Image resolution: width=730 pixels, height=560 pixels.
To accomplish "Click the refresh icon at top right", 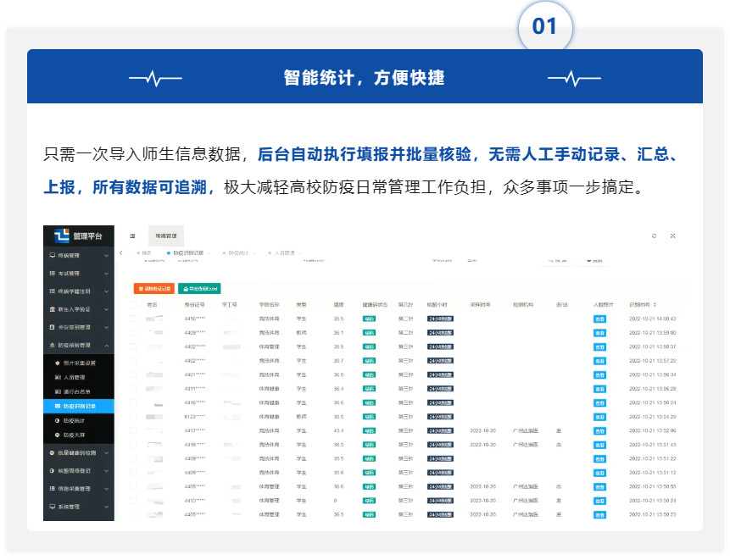I will coord(654,236).
